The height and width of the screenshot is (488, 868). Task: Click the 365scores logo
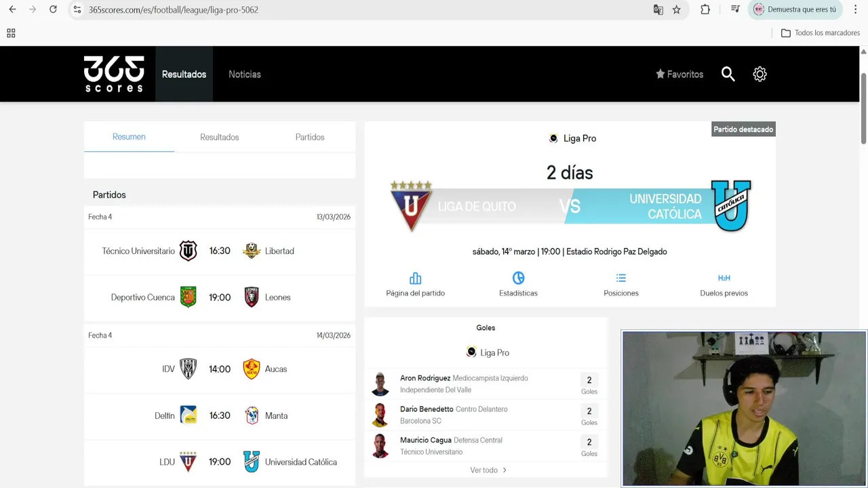[114, 74]
